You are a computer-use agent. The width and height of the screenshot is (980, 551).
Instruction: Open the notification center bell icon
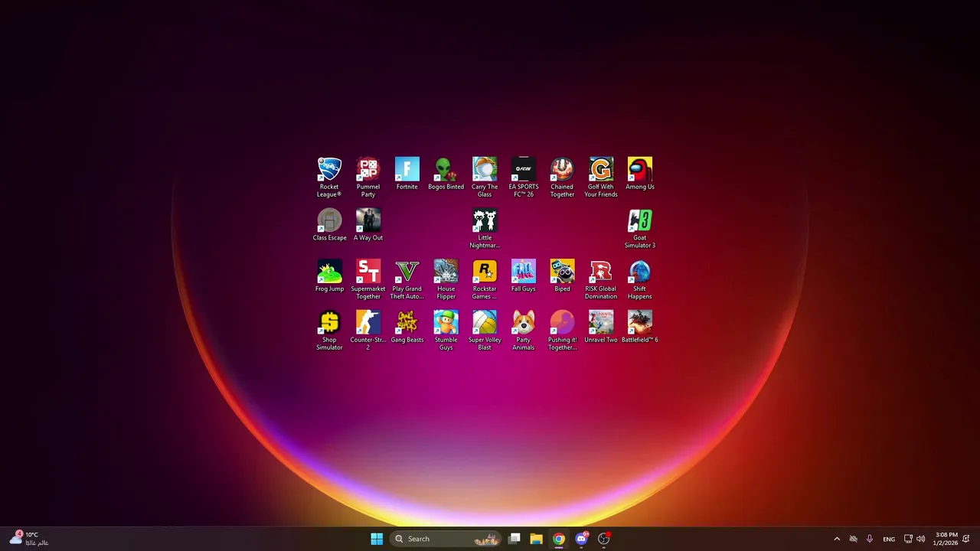point(966,539)
